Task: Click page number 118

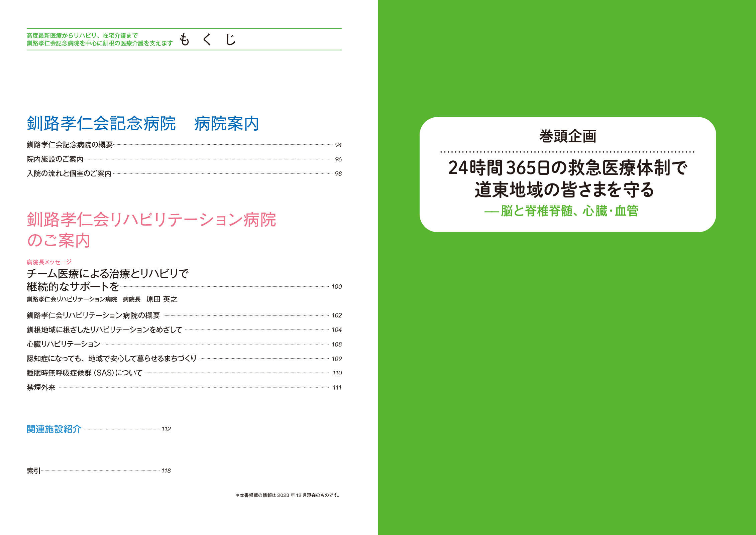Action: [x=166, y=471]
